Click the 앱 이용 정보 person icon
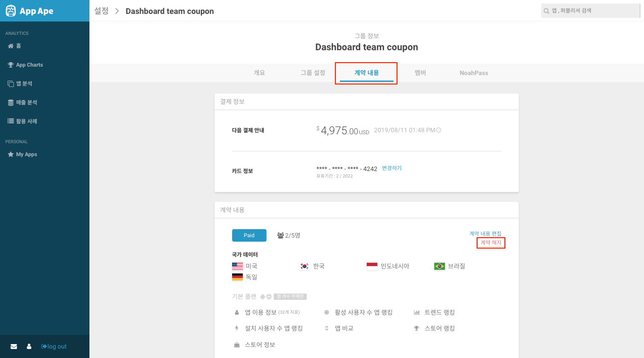The width and height of the screenshot is (644, 358). [x=237, y=313]
